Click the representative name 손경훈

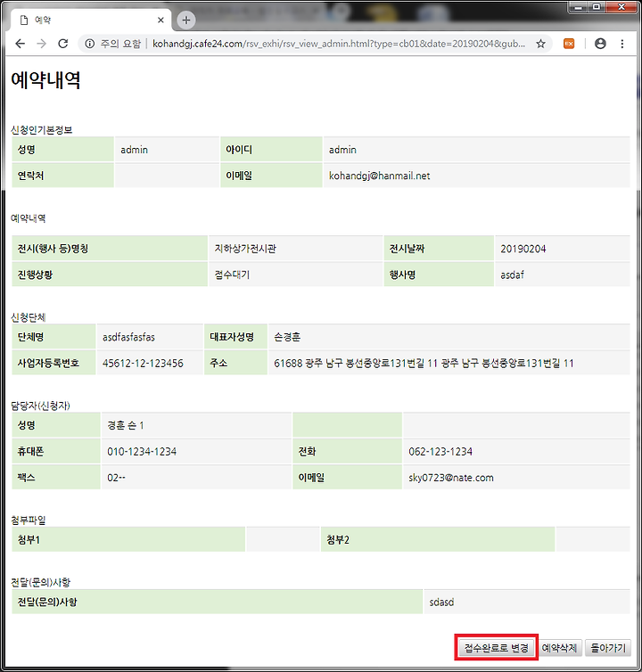pyautogui.click(x=287, y=337)
